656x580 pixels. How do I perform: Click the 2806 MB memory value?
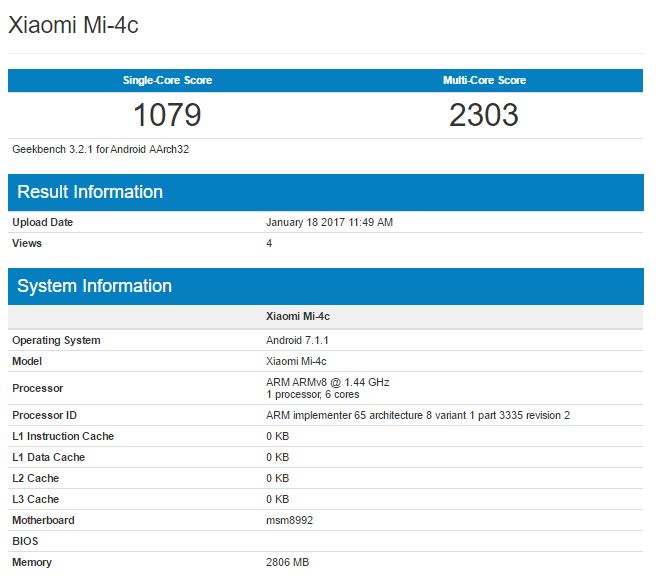287,562
